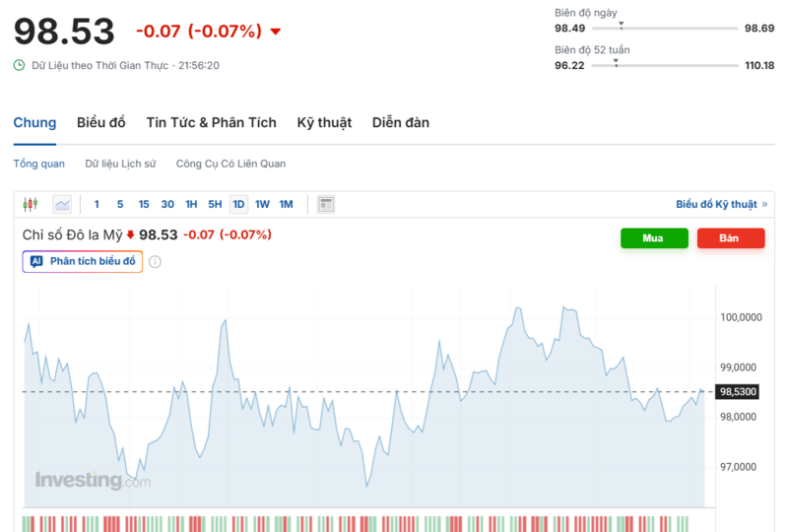
Task: Click the AI badge icon on chart analysis
Action: click(x=36, y=261)
